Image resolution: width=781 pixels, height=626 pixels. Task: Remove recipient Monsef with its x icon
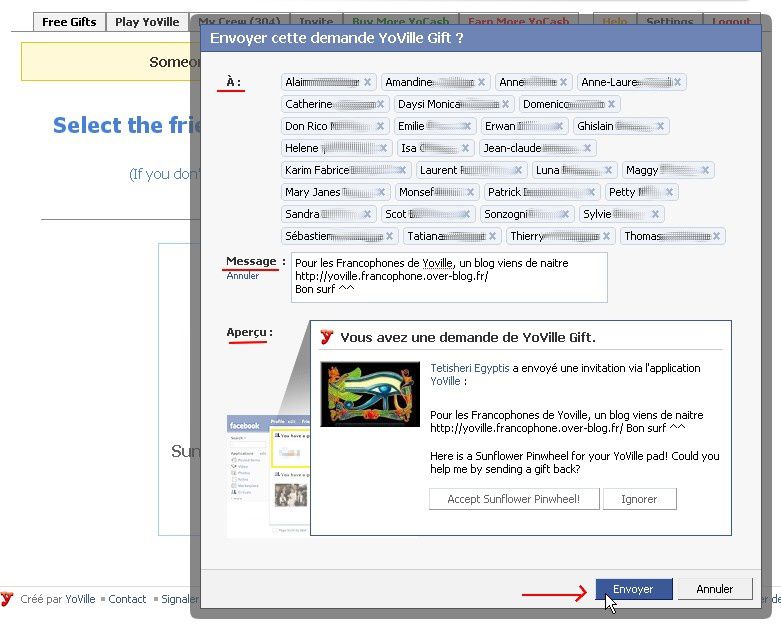pos(470,192)
